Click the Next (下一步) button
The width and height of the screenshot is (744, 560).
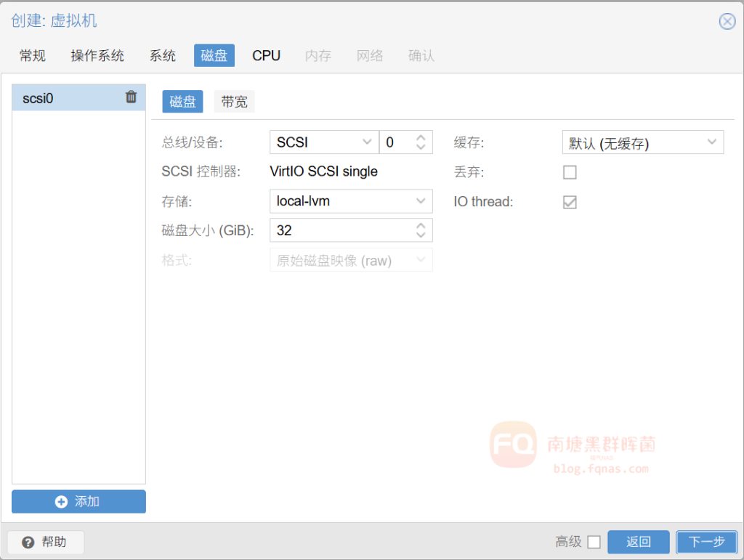coord(706,542)
